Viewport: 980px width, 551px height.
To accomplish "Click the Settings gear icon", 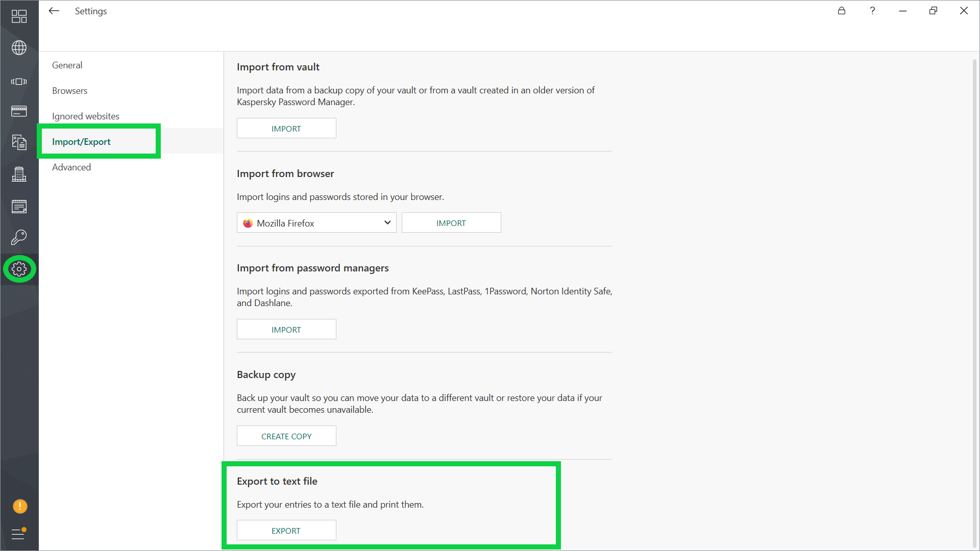I will 19,269.
